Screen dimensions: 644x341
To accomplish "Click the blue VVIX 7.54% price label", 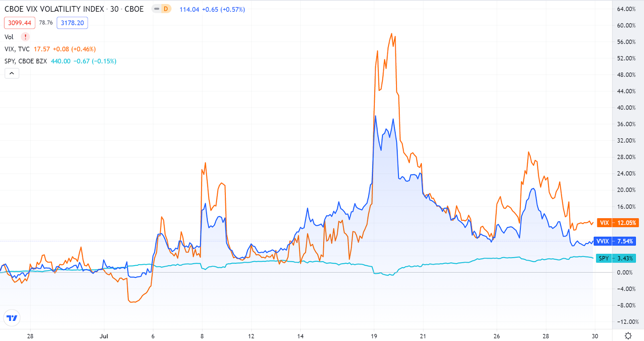I will 615,241.
